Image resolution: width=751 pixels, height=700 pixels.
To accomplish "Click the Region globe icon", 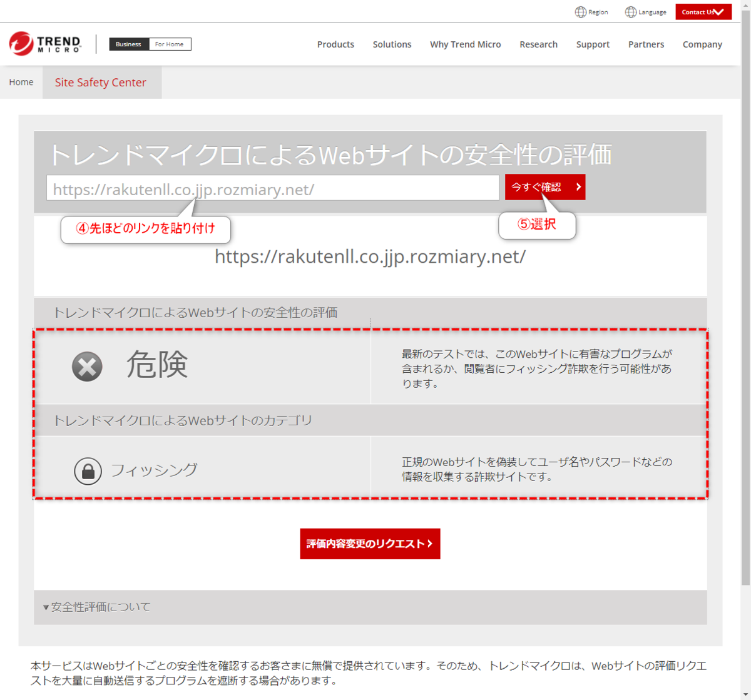I will (581, 12).
